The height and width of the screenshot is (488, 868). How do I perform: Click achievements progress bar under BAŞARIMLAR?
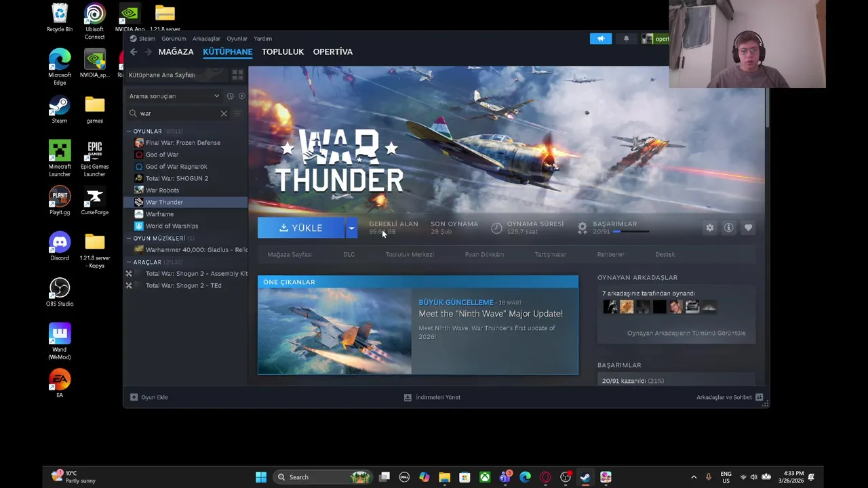631,232
